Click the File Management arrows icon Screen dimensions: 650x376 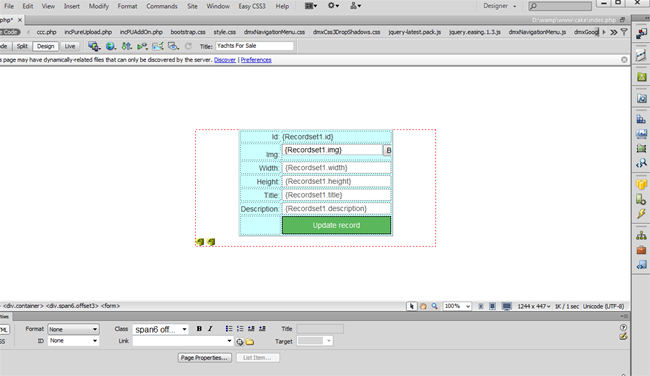126,46
